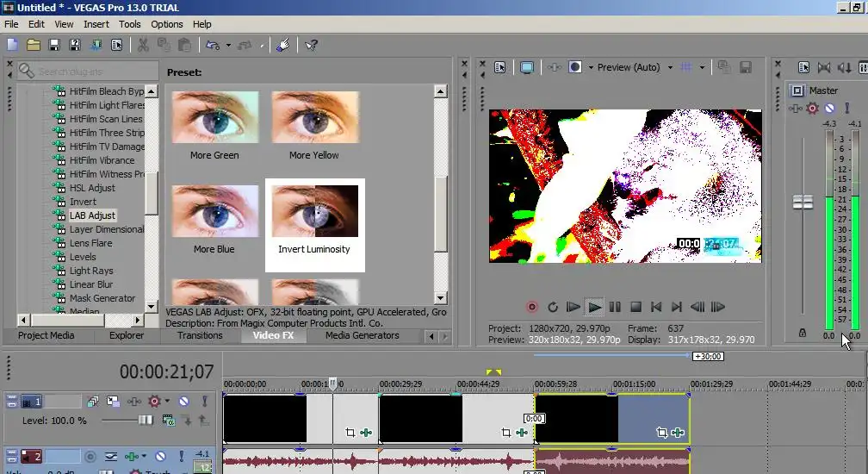
Task: Save snapshot to file icon in preview
Action: tap(746, 67)
